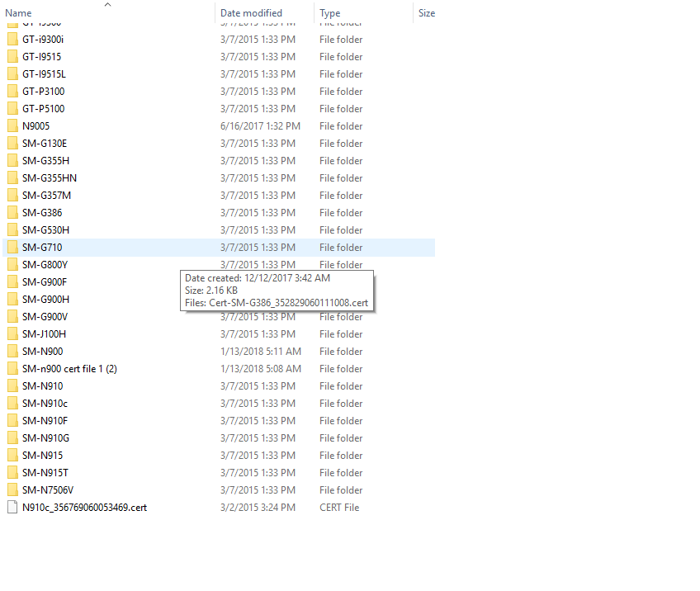The image size is (700, 591).
Task: Click the sort arrow above Name column
Action: (107, 4)
